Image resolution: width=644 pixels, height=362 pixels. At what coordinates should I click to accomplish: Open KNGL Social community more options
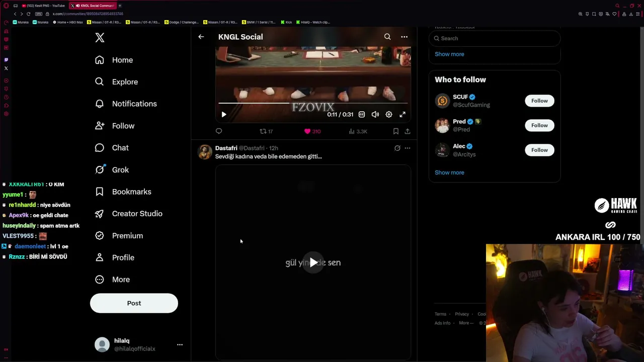404,37
